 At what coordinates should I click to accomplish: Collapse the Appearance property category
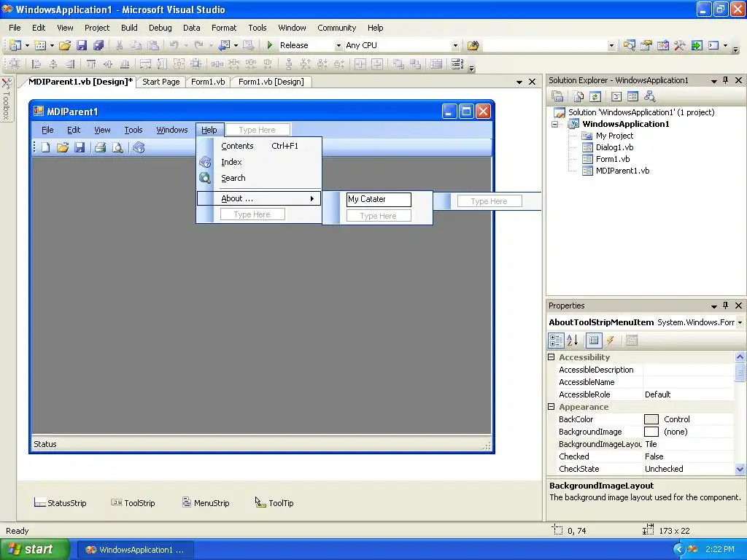[551, 407]
